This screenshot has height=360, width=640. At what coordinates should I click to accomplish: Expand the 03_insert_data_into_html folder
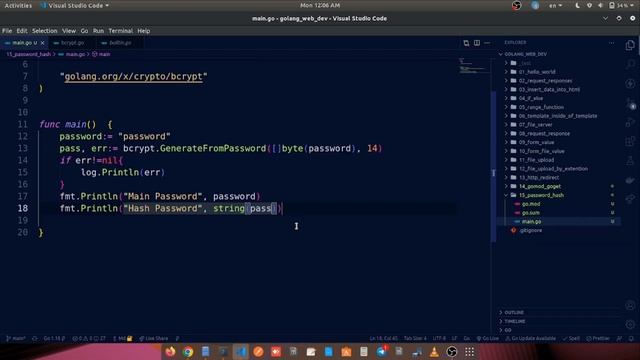click(549, 89)
